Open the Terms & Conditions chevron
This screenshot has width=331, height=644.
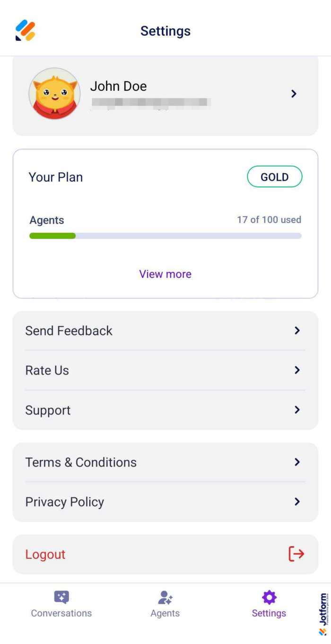[297, 462]
